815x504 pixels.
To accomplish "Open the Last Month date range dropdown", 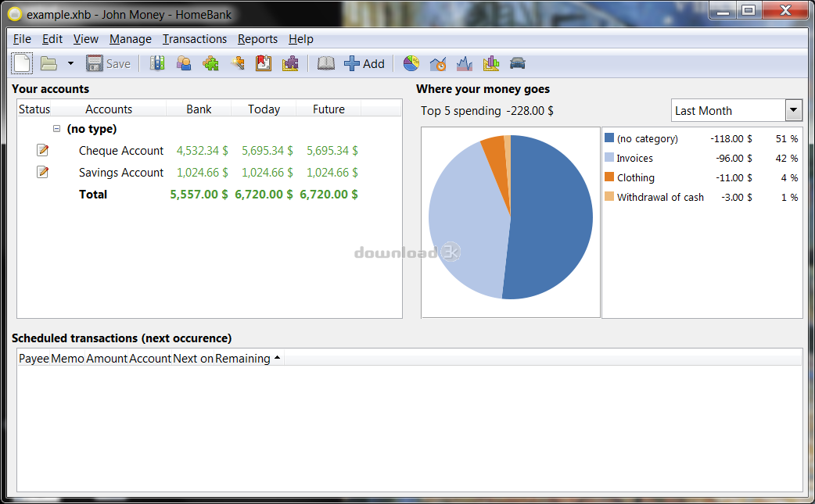I will point(737,110).
